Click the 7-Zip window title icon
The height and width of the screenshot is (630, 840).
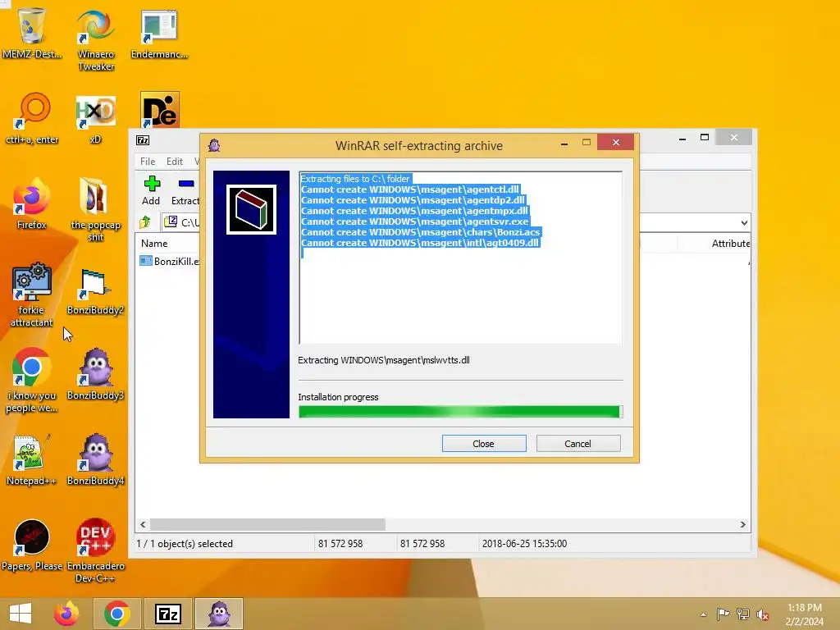tap(143, 140)
